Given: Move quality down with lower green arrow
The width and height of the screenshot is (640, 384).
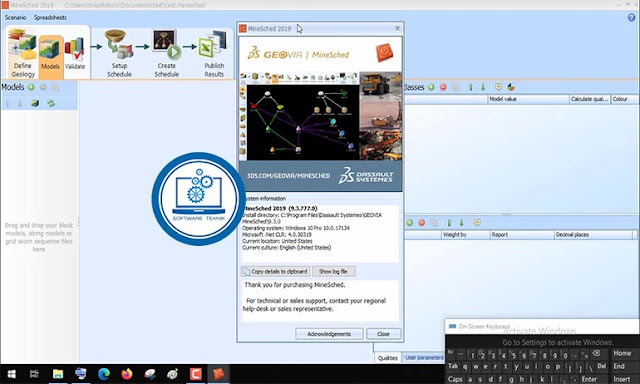Looking at the screenshot, I should [461, 222].
